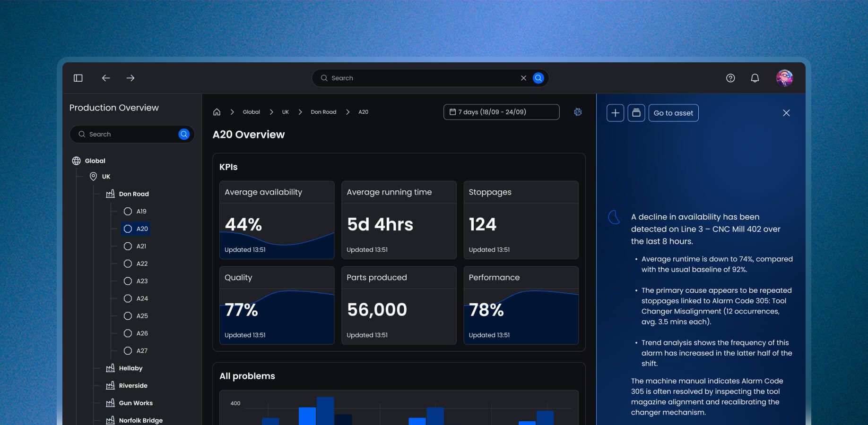868x425 pixels.
Task: Click the factory icon beside Hellaby
Action: pyautogui.click(x=110, y=368)
